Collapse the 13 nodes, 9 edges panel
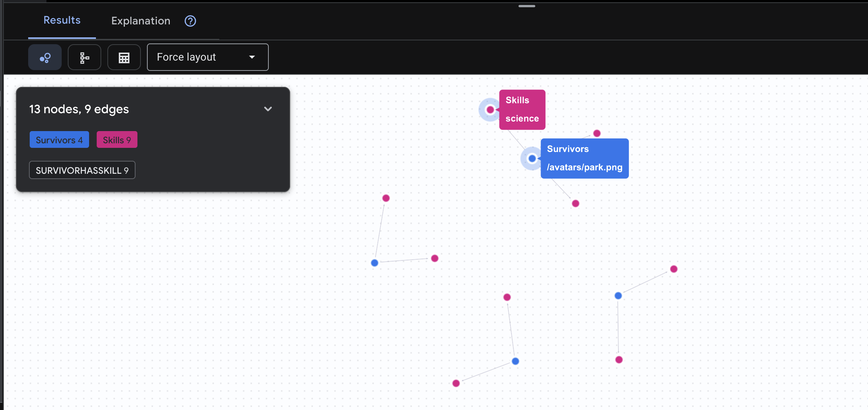 pos(268,109)
